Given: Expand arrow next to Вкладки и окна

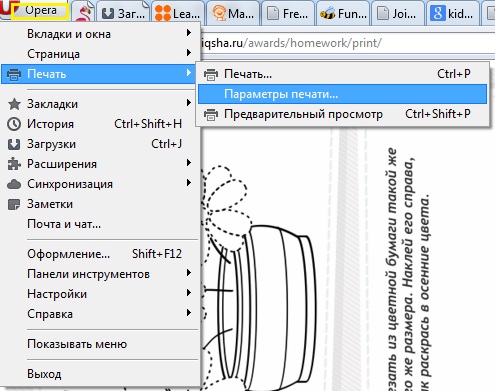Looking at the screenshot, I should coord(189,33).
